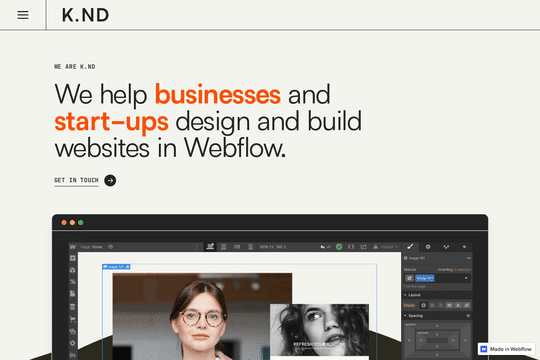The width and height of the screenshot is (540, 360).
Task: Click the Settings gear icon in the Designer mockup sidebar
Action: [73, 343]
